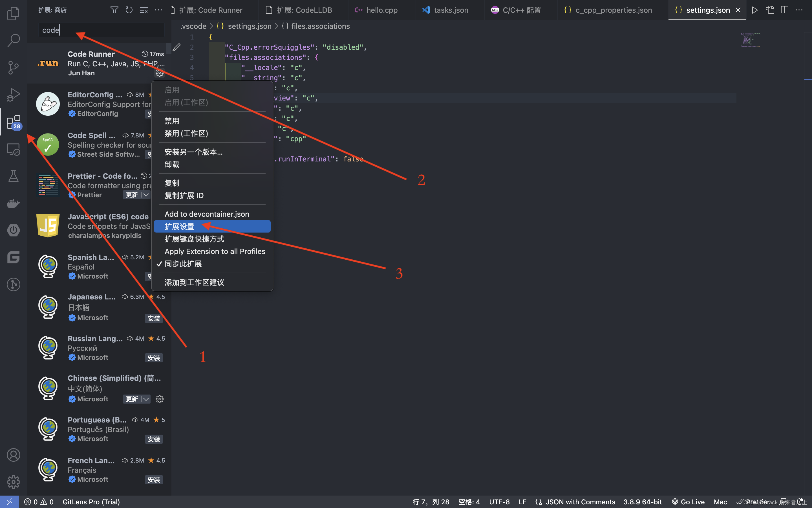This screenshot has width=812, height=508.
Task: Click GitLens Pro (Trial) status item
Action: [x=91, y=502]
